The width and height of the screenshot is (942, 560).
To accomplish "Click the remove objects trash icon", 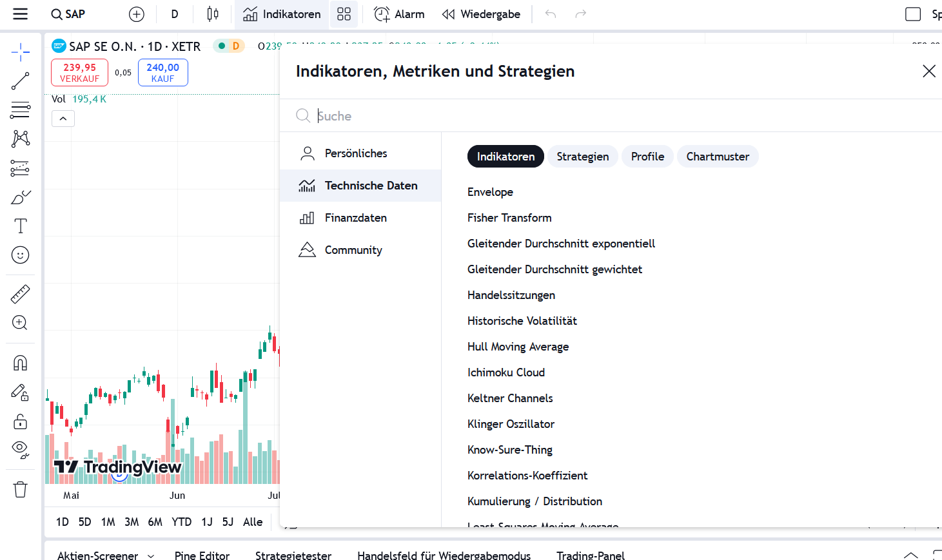I will click(x=20, y=489).
